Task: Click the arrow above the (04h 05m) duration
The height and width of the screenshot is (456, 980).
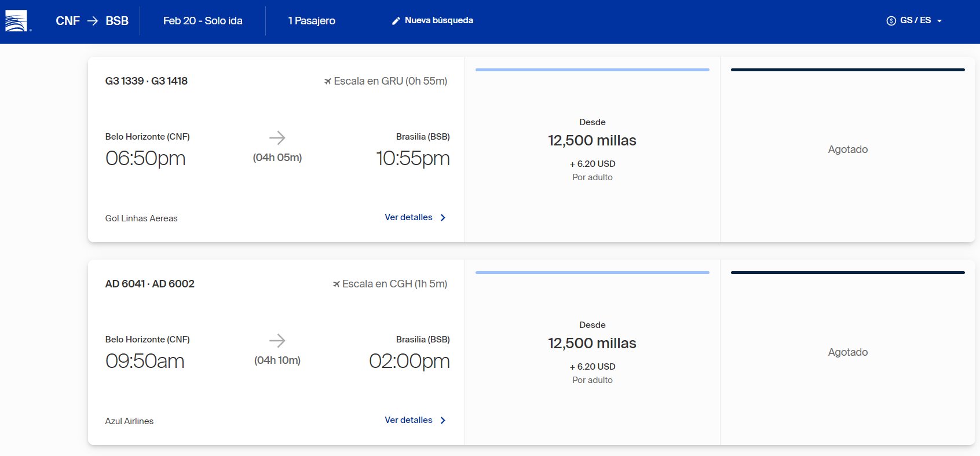Action: (x=277, y=138)
